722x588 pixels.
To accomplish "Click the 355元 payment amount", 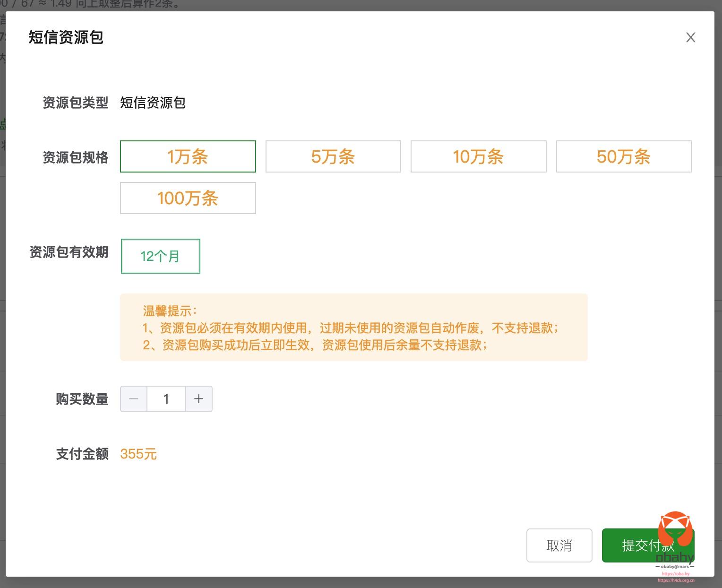I will (138, 454).
